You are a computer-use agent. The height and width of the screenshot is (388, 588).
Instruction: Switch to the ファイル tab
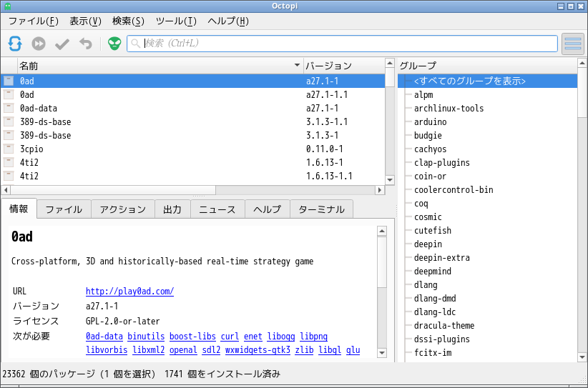[x=64, y=209]
